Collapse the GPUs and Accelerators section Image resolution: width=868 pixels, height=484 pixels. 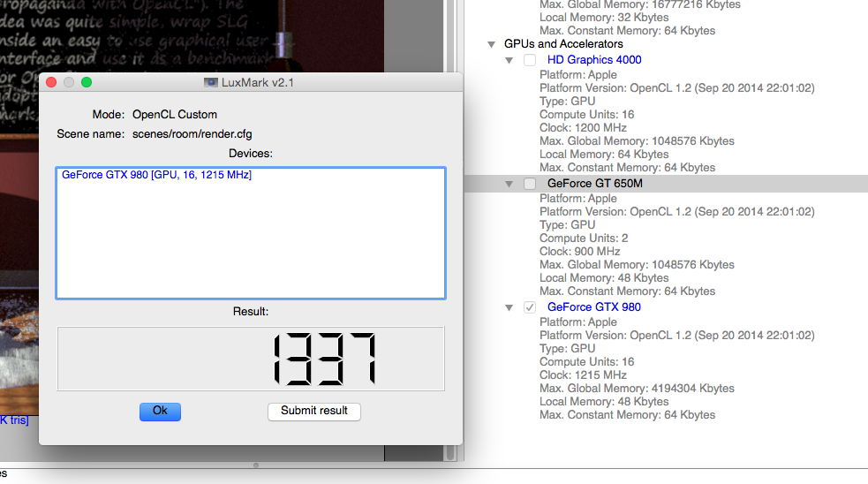(x=491, y=44)
